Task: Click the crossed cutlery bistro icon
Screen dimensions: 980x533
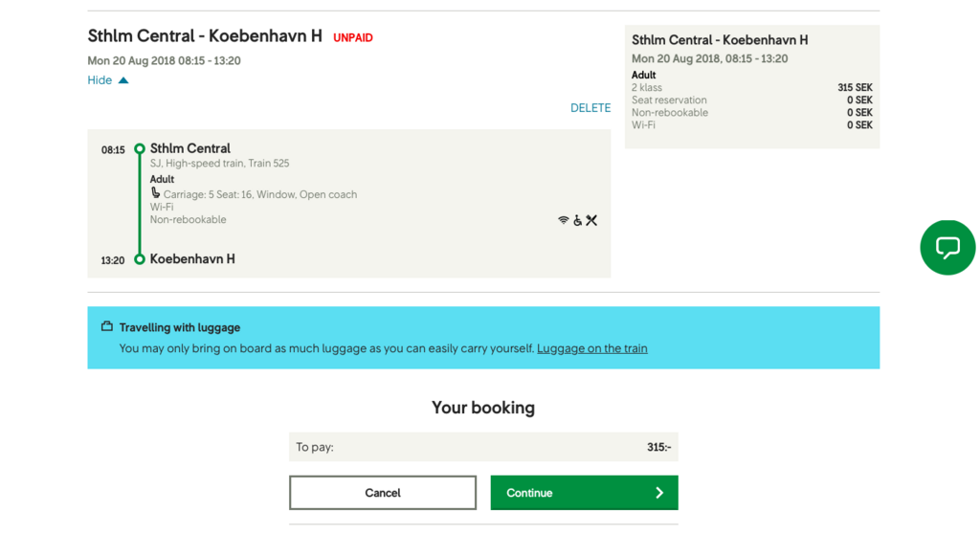Action: (591, 220)
